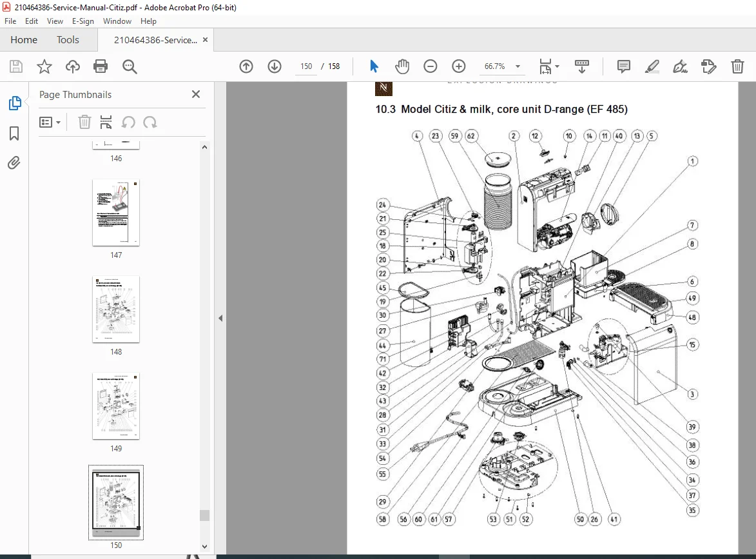Click the insert/extract pages icon
The width and height of the screenshot is (756, 559).
pyautogui.click(x=106, y=122)
